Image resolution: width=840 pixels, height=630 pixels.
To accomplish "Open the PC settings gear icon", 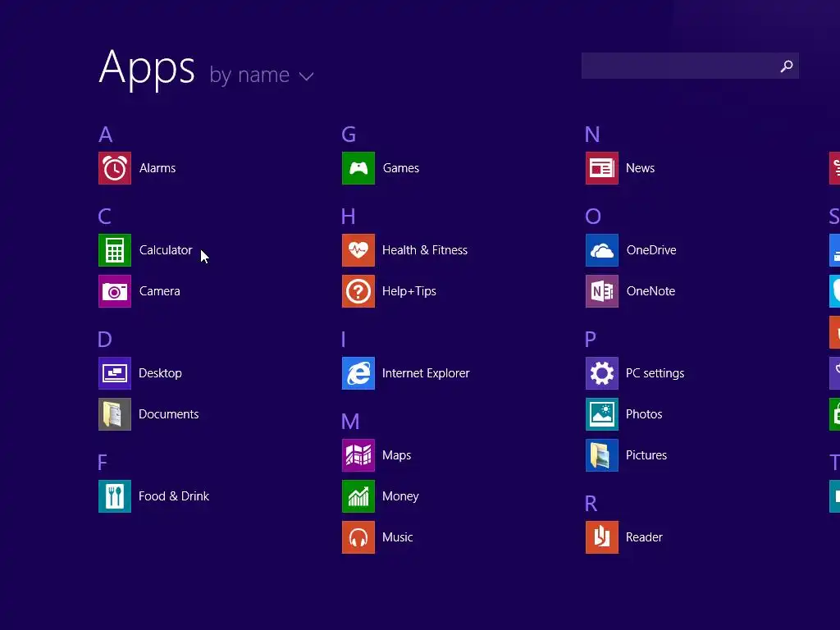I will click(602, 373).
